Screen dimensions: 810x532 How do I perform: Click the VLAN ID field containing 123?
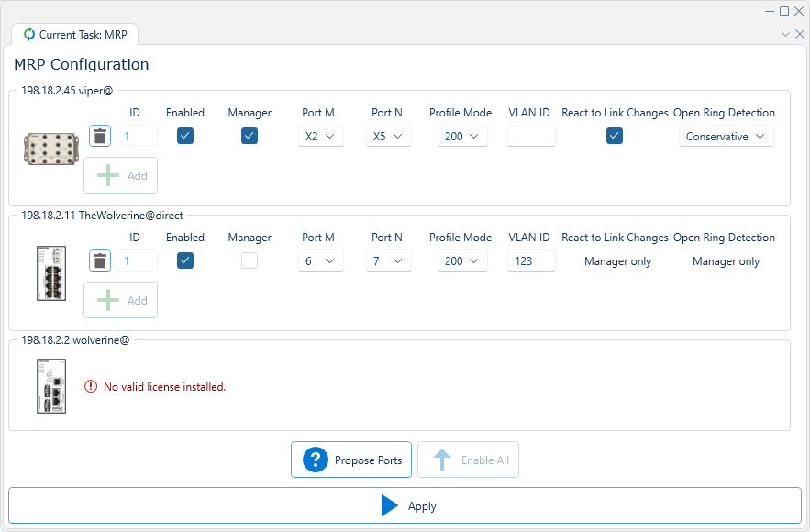coord(529,260)
